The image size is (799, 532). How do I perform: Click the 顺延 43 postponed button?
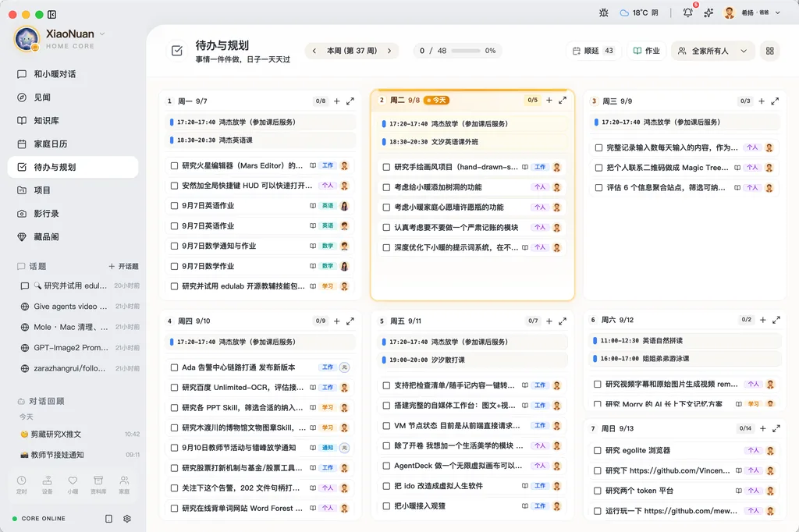[593, 51]
